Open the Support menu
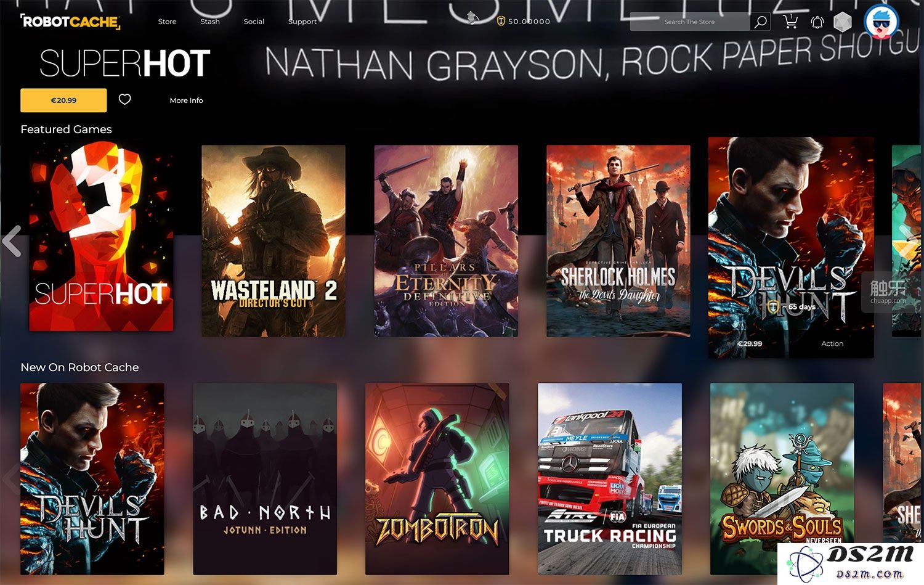This screenshot has height=585, width=924. point(302,22)
